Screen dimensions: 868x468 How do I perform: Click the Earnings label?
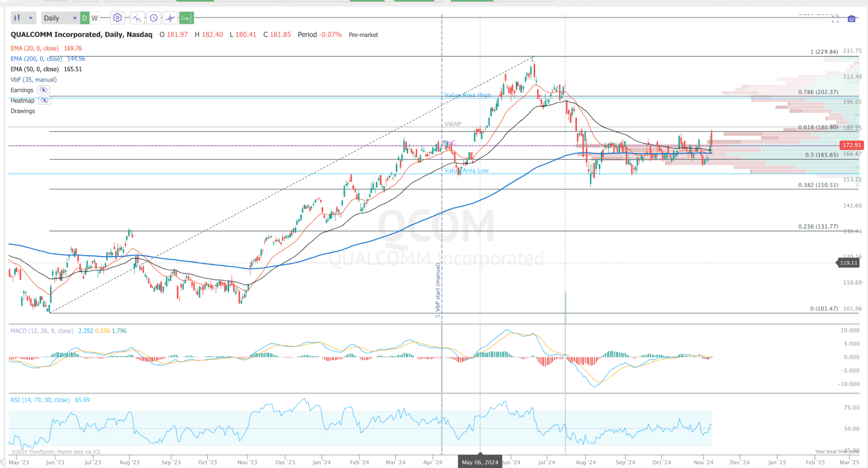coord(22,90)
